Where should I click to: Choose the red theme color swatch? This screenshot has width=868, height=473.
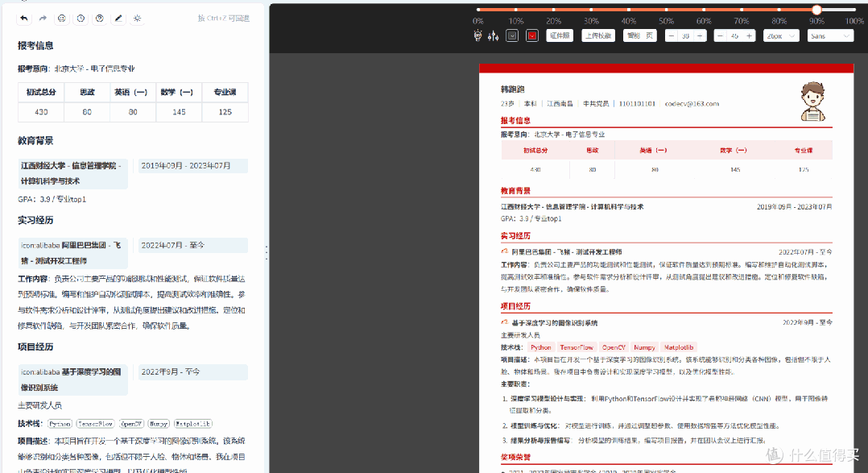pyautogui.click(x=532, y=36)
